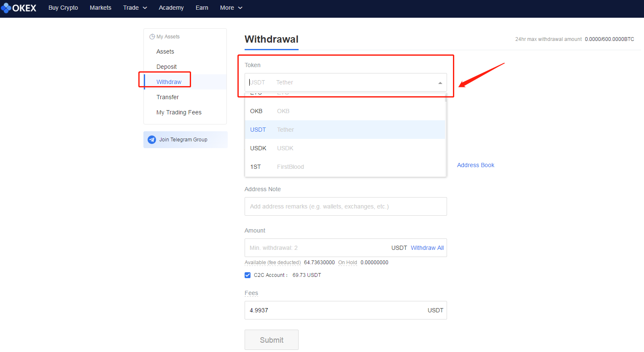Screen dimensions: 644x352
Task: Uncheck the C2C Account checkbox
Action: pos(248,275)
